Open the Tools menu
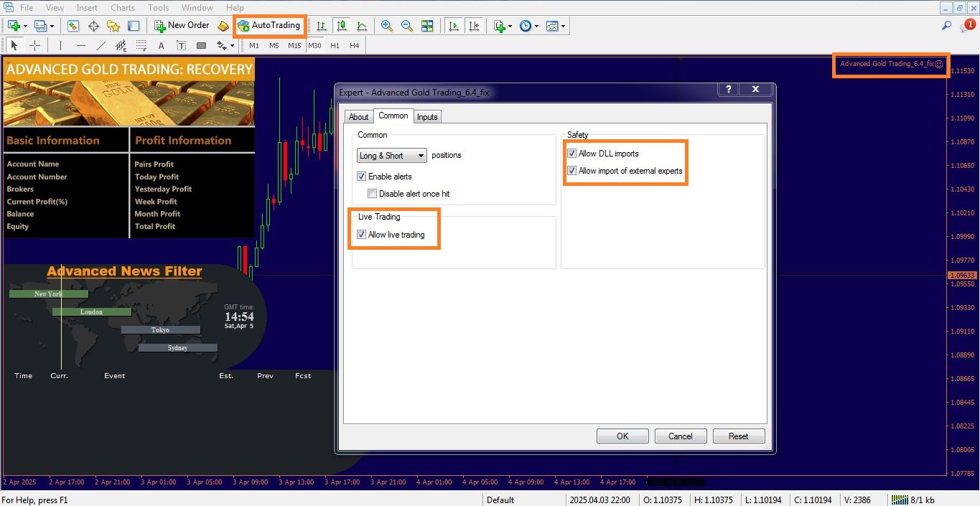 click(158, 8)
